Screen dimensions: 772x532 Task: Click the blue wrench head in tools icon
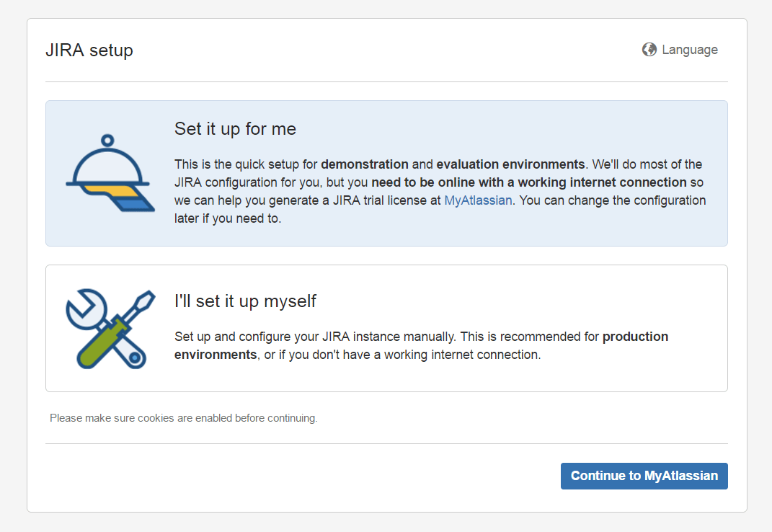[x=81, y=308]
